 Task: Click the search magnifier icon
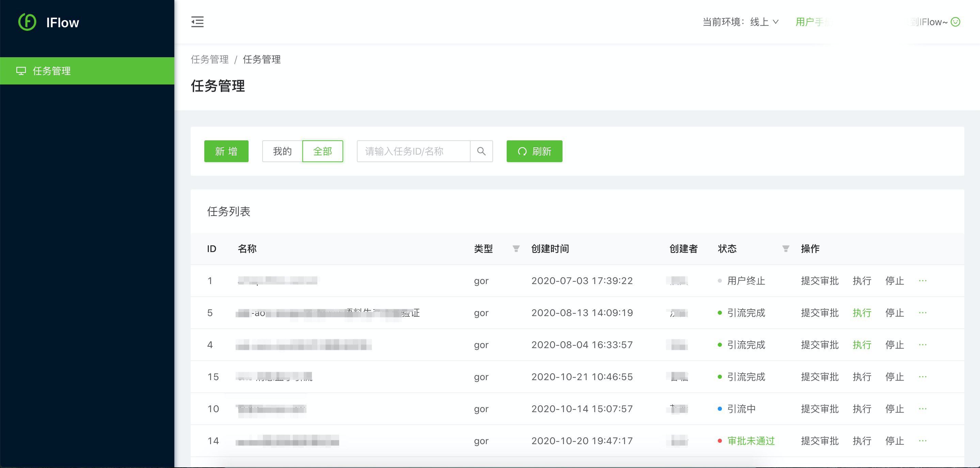point(481,151)
